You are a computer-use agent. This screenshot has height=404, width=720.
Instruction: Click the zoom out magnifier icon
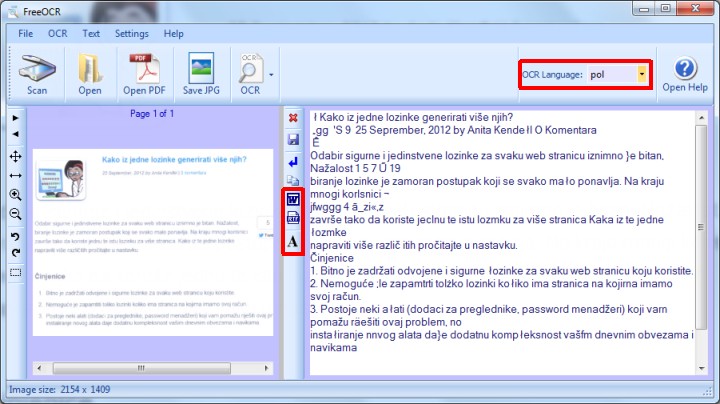pyautogui.click(x=15, y=214)
